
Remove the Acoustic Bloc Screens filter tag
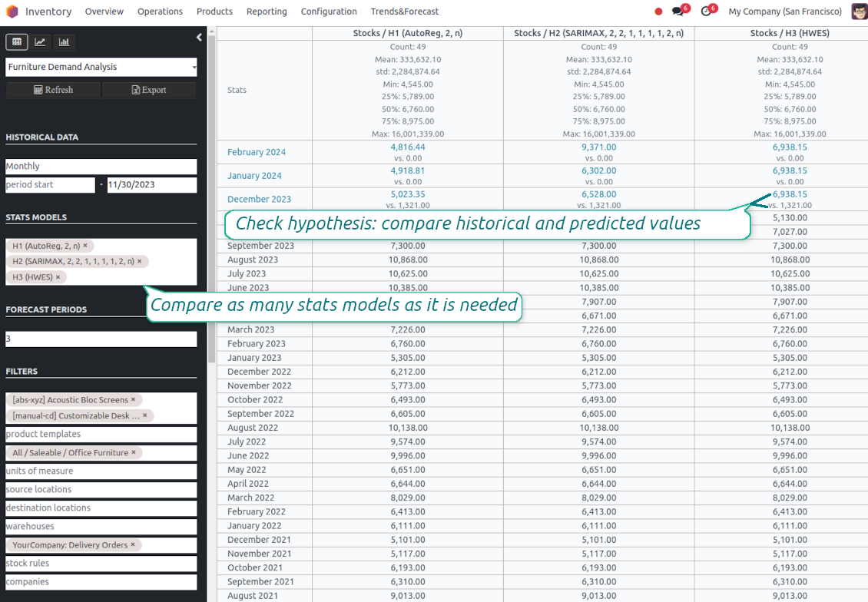133,399
